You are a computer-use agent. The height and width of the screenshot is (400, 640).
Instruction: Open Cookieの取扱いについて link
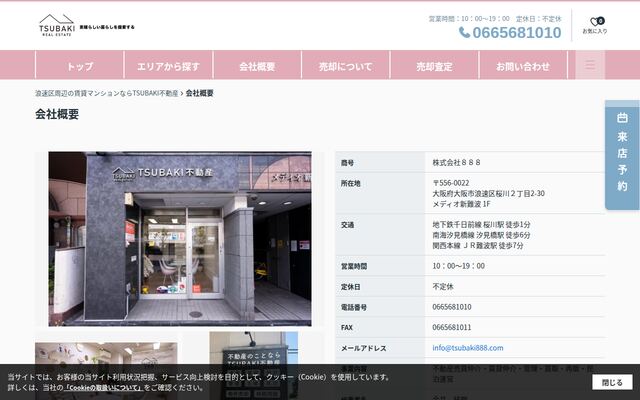[104, 387]
